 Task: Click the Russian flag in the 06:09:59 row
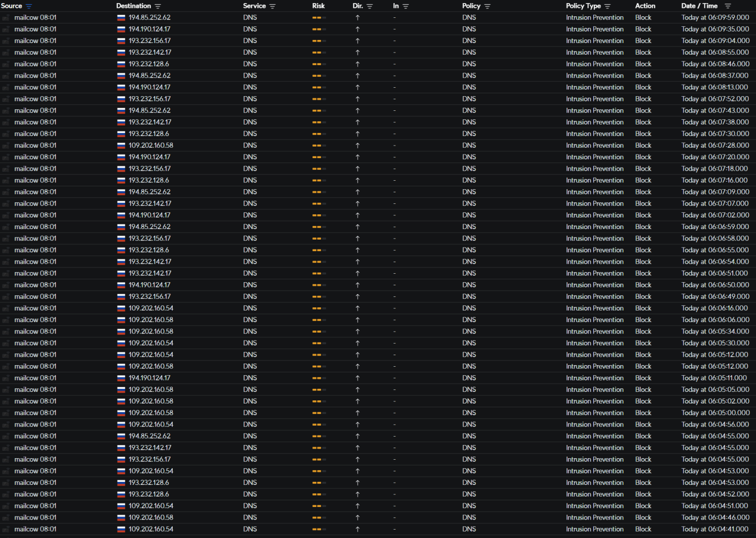[121, 17]
